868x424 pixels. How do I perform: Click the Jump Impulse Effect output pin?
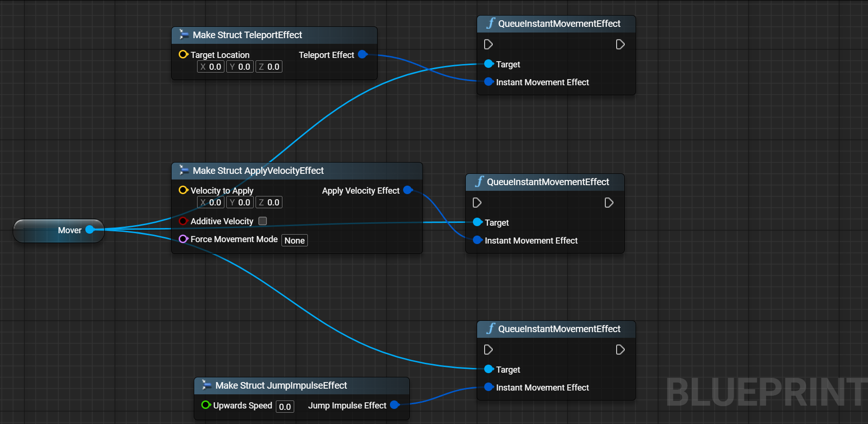click(395, 405)
